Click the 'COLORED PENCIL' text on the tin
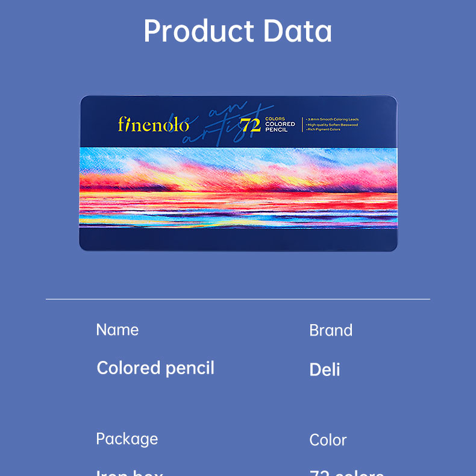This screenshot has width=476, height=476. (x=281, y=127)
